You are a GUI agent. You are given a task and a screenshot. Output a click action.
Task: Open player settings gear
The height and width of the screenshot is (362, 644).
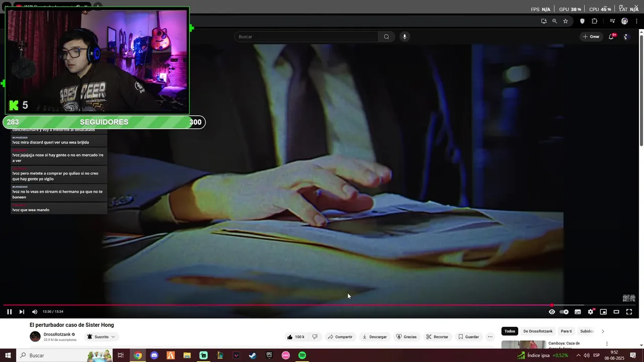[591, 312]
